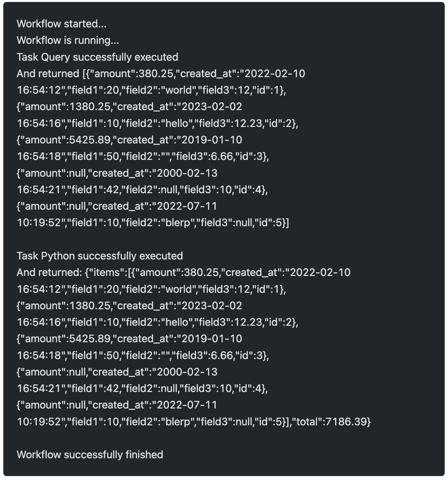Click date "2022-07-11" in the Python output
Viewport: 448px width, 482px height.
pos(187,405)
